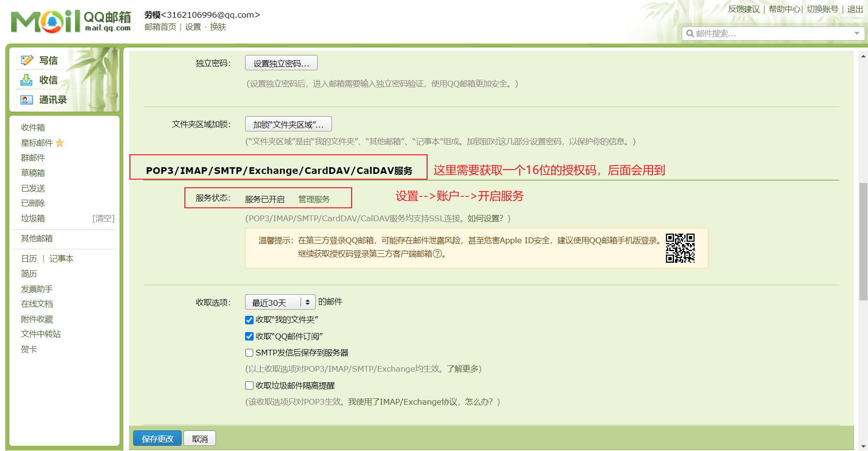Click 写信 to compose
The width and height of the screenshot is (868, 451).
point(48,60)
